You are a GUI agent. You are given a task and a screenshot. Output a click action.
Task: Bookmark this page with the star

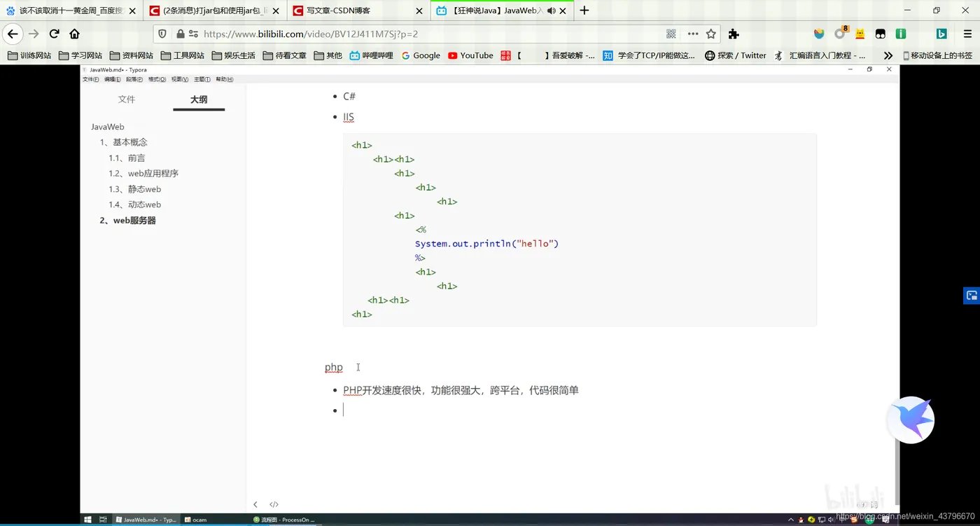[x=711, y=34]
